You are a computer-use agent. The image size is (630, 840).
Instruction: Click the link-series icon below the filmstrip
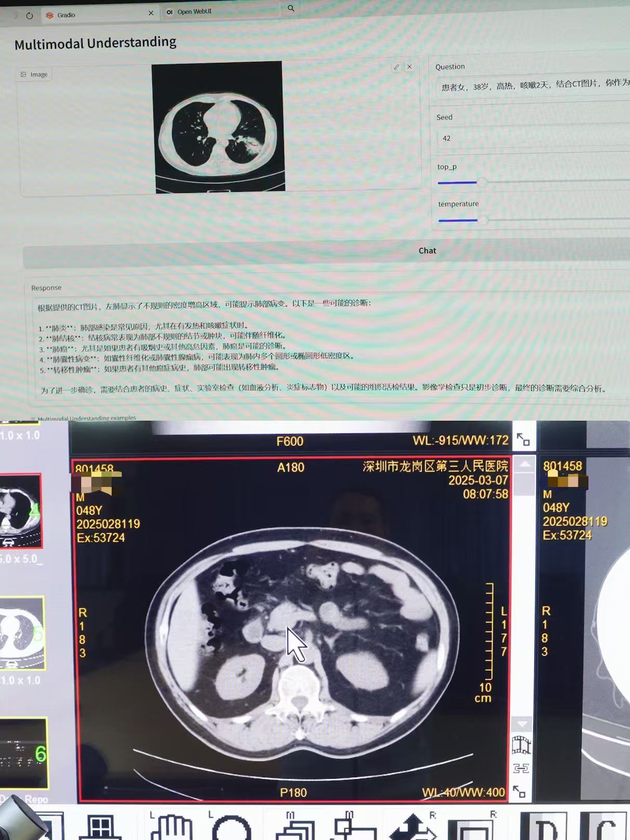[x=521, y=768]
